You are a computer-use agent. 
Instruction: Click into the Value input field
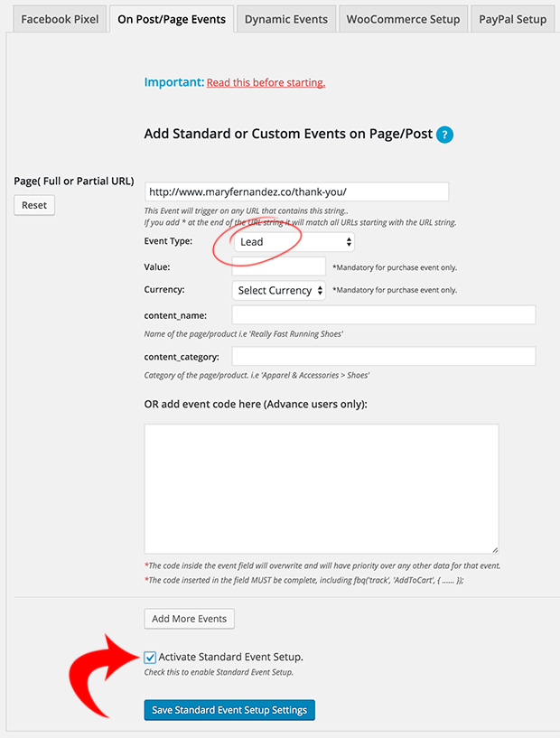click(x=278, y=266)
